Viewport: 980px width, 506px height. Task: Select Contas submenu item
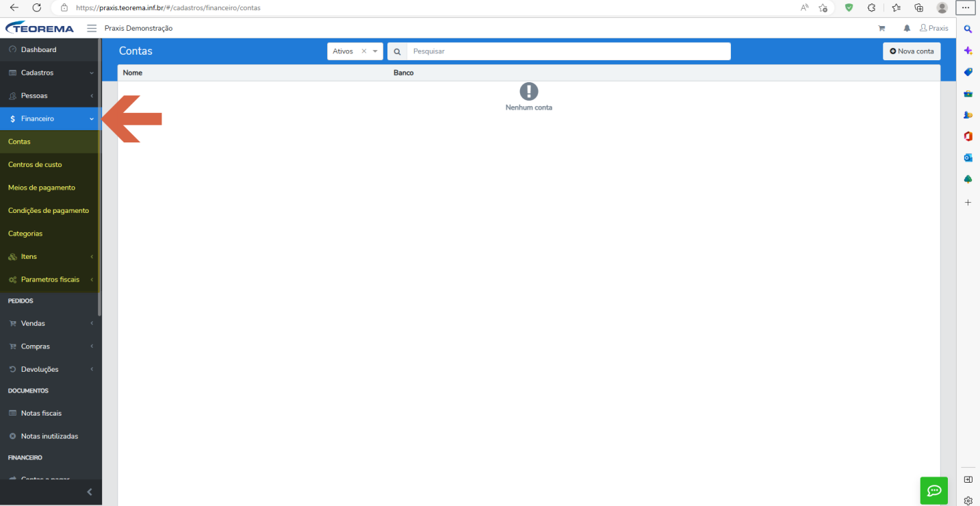[x=51, y=142]
